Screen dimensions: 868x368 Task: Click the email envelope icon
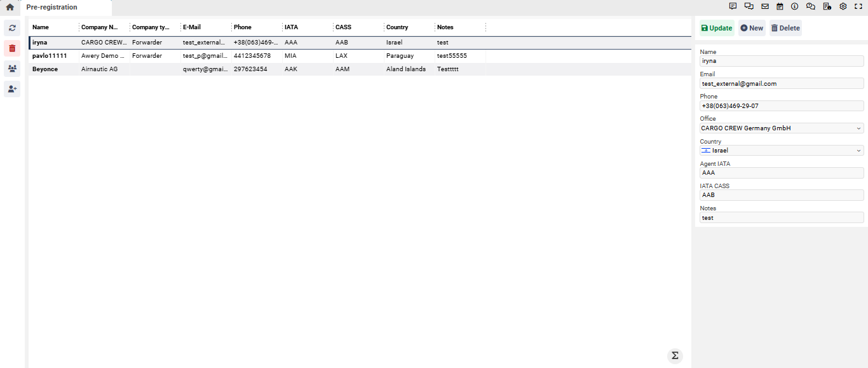click(764, 6)
